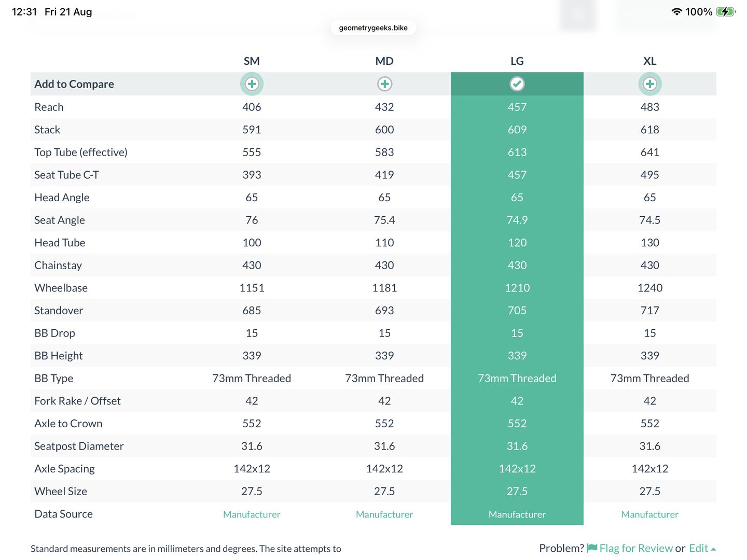The height and width of the screenshot is (560, 747).
Task: Tap the 12:31 clock in status bar
Action: [24, 11]
